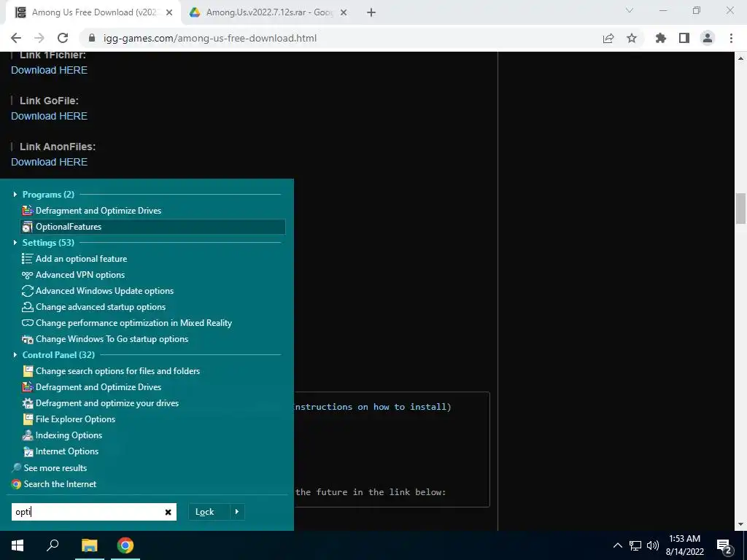Open Chrome three-dot menu
747x560 pixels.
click(x=731, y=38)
